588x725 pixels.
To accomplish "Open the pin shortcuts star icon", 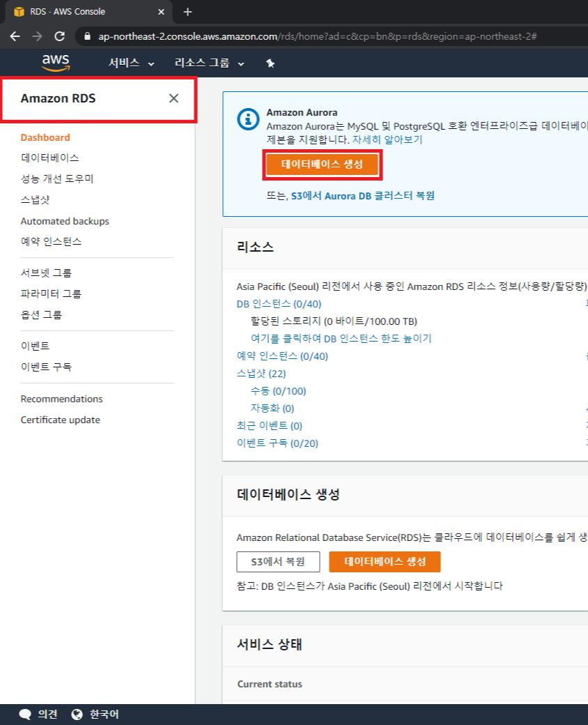I will pyautogui.click(x=270, y=63).
